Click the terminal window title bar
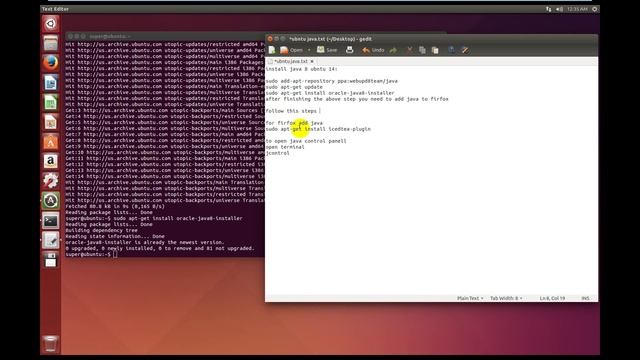The image size is (640, 360). [165, 36]
